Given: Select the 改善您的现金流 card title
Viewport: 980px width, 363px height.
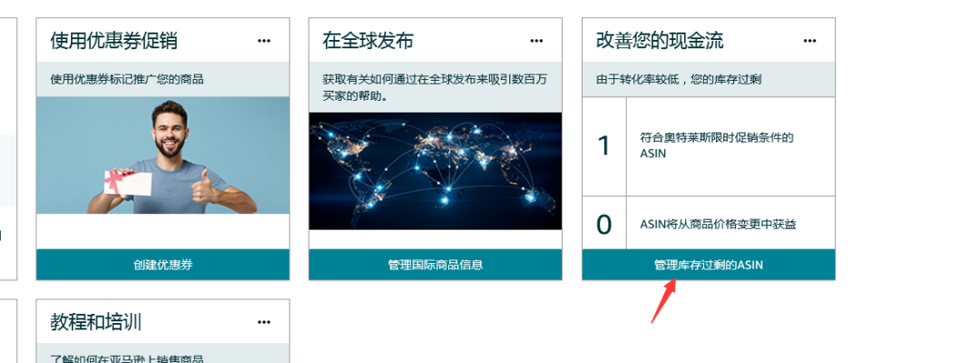Looking at the screenshot, I should click(x=660, y=41).
